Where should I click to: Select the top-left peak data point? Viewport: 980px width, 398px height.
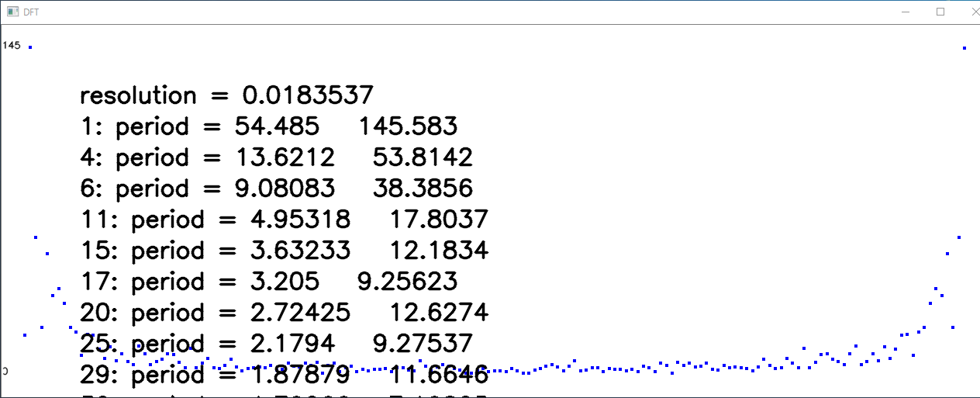pos(30,47)
